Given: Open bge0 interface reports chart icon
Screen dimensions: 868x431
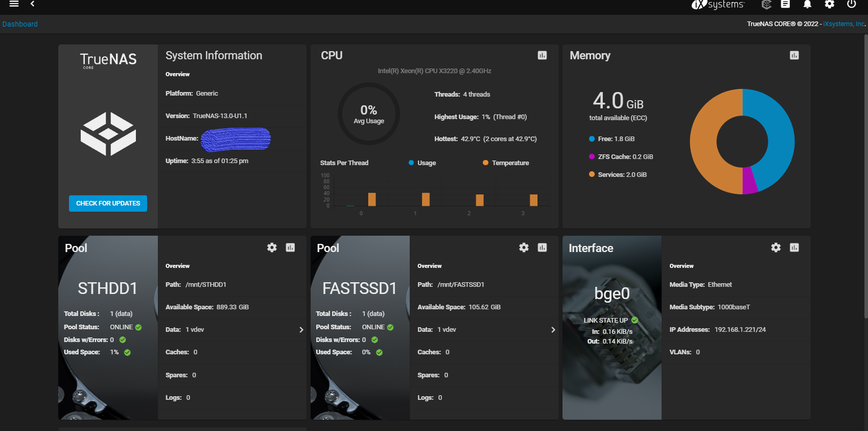Looking at the screenshot, I should coord(794,247).
